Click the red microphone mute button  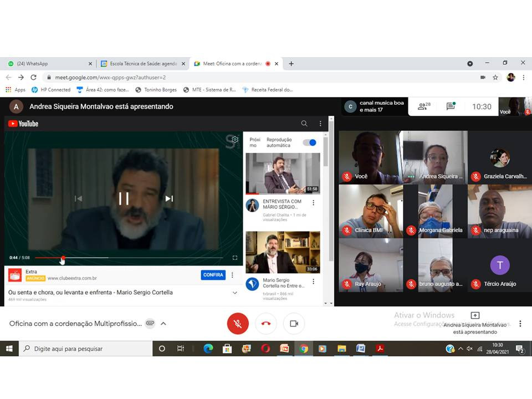click(238, 324)
